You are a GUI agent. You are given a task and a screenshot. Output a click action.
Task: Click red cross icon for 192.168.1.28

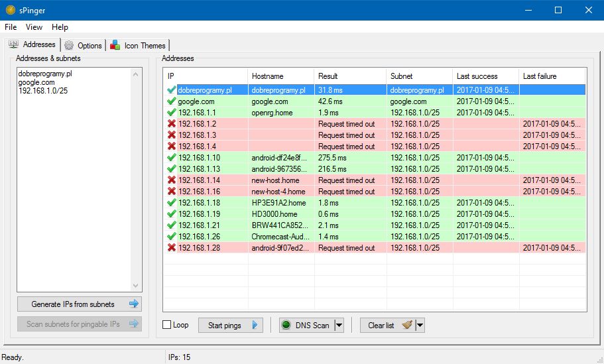pos(172,248)
